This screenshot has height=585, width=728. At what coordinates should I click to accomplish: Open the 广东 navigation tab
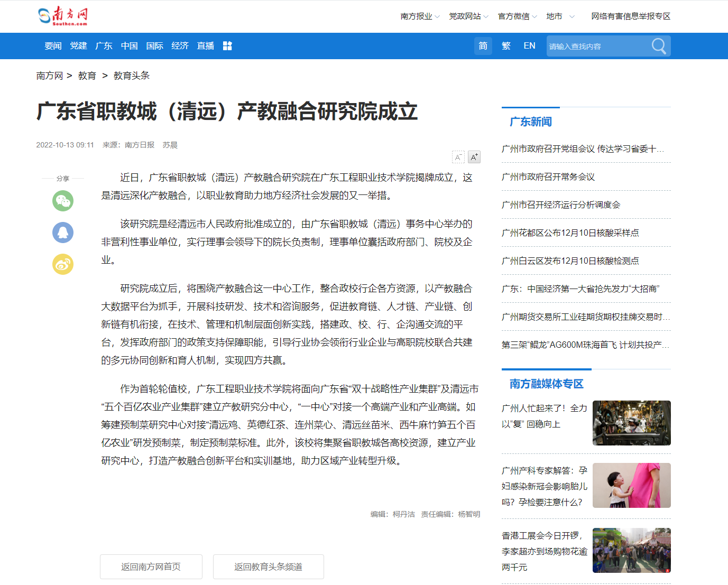(104, 46)
